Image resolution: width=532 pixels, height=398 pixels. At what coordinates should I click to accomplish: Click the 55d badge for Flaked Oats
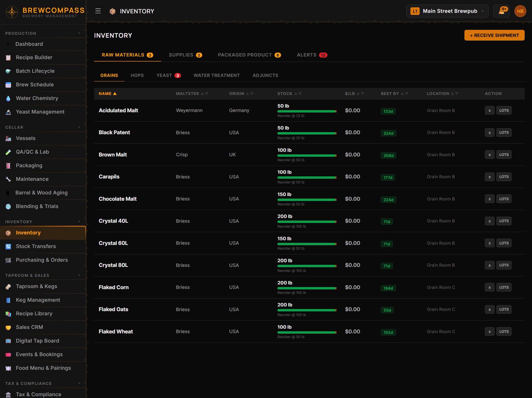pyautogui.click(x=387, y=310)
